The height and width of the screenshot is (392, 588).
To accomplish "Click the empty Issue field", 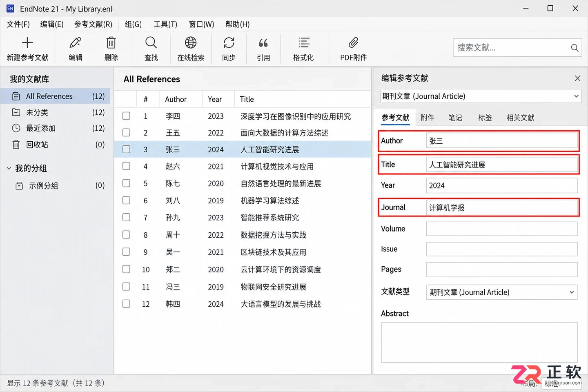I will (502, 249).
